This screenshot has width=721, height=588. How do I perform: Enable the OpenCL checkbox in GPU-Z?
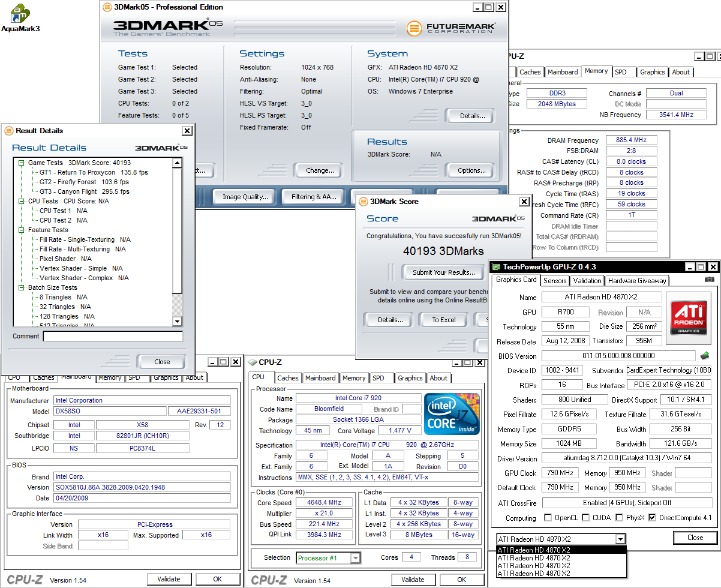click(548, 518)
